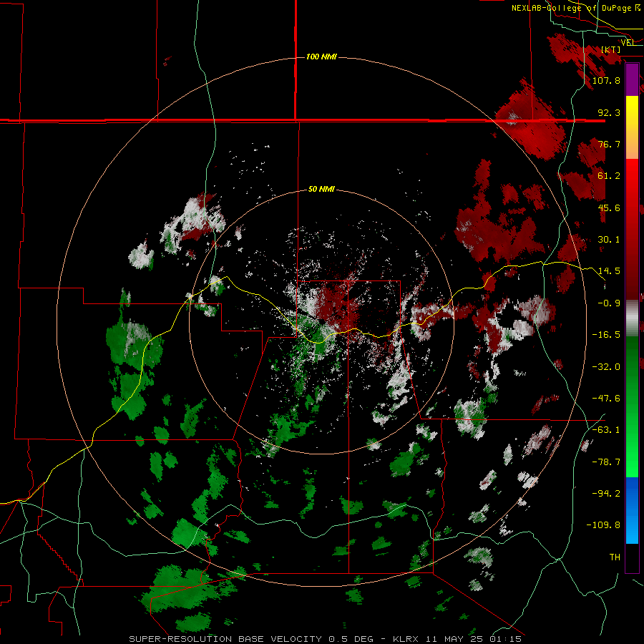Select the 107.8 scale value

[606, 80]
